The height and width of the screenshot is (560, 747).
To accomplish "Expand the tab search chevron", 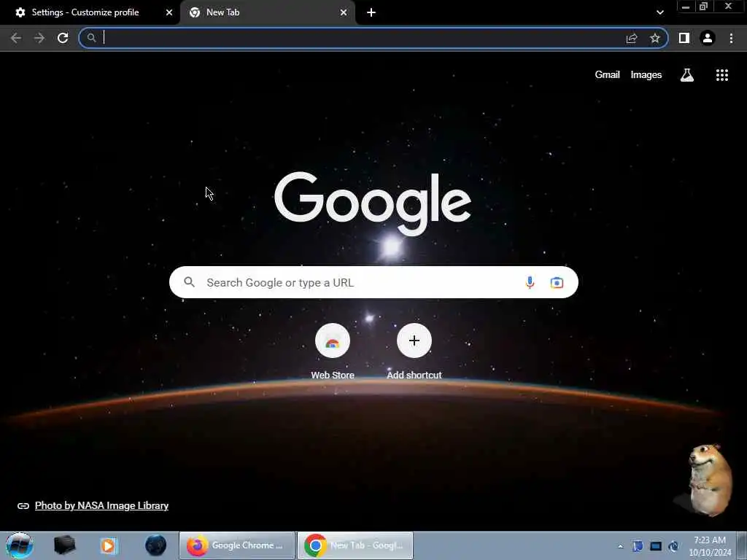I will tap(659, 12).
